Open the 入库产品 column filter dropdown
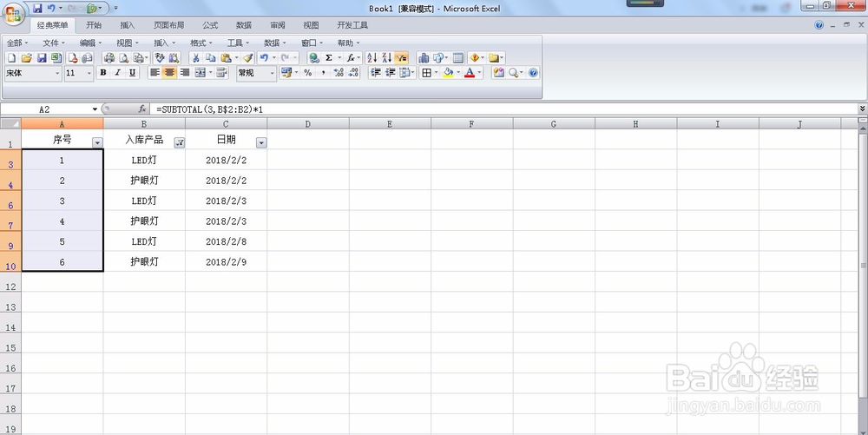The height and width of the screenshot is (435, 868). pyautogui.click(x=180, y=142)
